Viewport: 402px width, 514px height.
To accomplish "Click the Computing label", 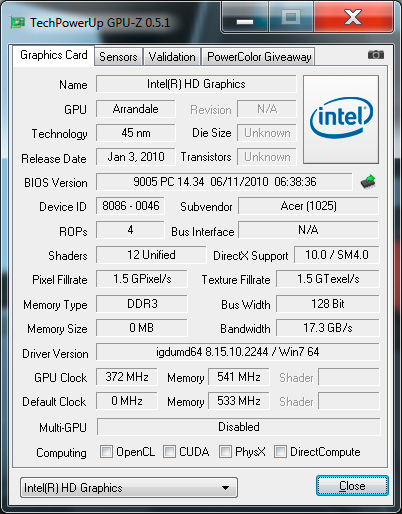I will pos(61,453).
